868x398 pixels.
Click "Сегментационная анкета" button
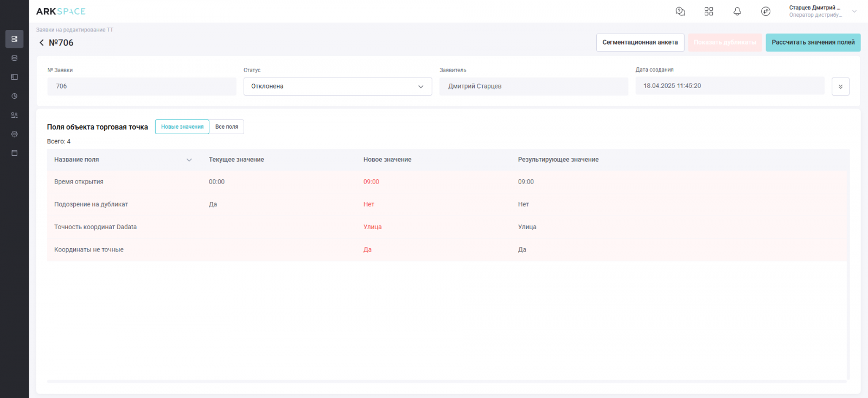pos(640,42)
